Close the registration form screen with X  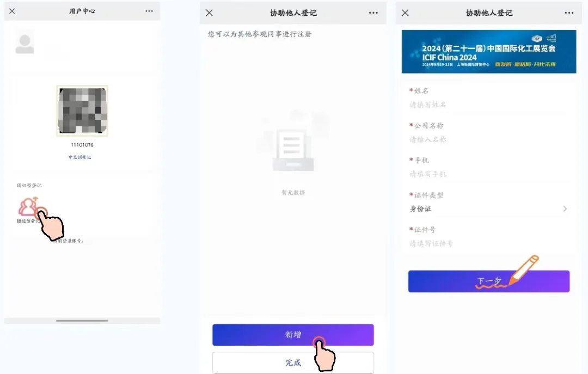405,13
